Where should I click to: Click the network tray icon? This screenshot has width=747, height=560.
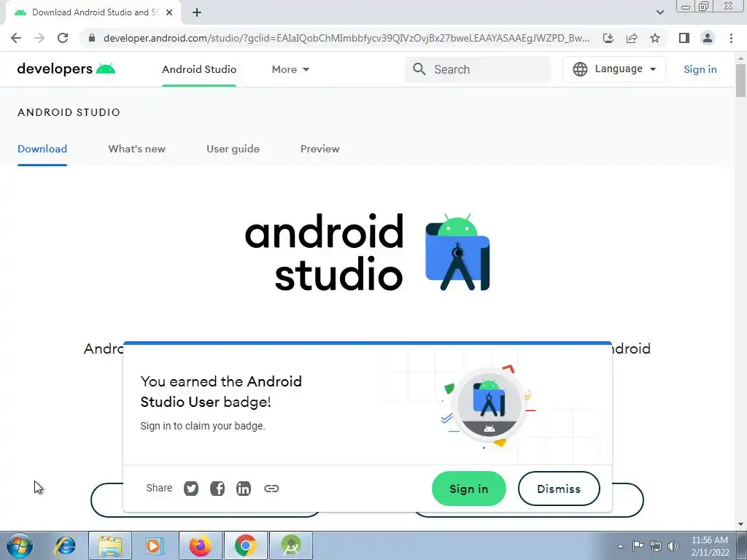click(x=656, y=546)
